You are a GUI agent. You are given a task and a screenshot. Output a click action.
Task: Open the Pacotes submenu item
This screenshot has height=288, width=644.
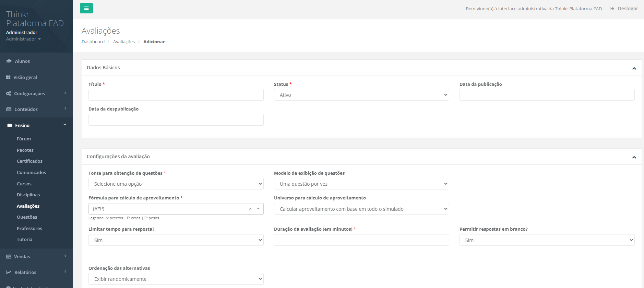point(25,150)
